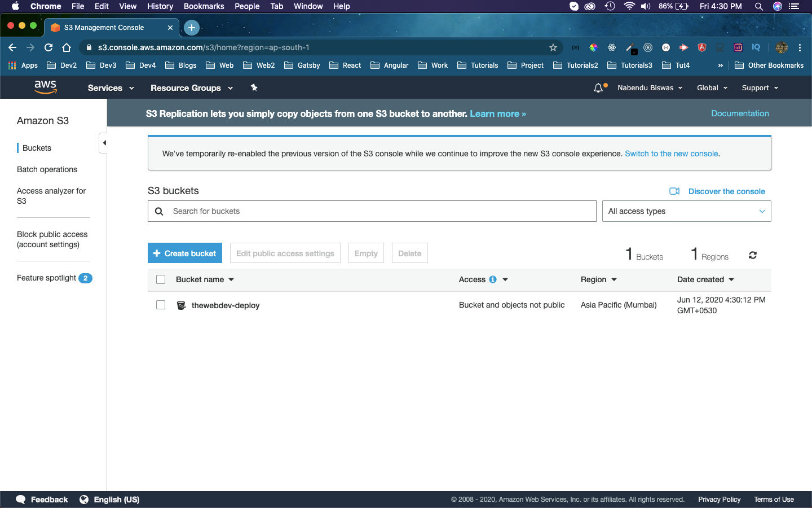Click Edit public access settings

pyautogui.click(x=285, y=253)
